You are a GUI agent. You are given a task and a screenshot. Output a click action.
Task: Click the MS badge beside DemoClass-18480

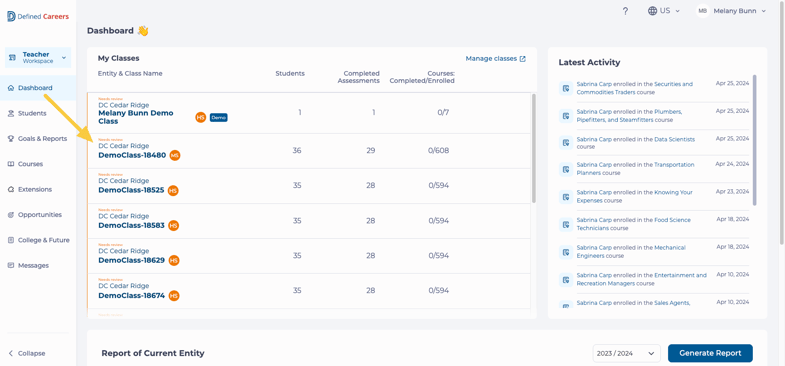tap(175, 156)
